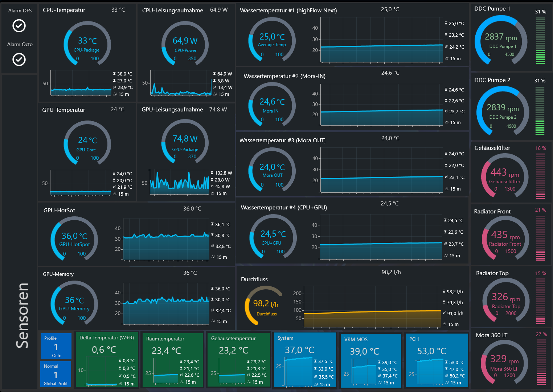Viewport: 553px width, 392px height.
Task: Click the Mora 360 LT 329 rpm gauge
Action: (x=504, y=362)
